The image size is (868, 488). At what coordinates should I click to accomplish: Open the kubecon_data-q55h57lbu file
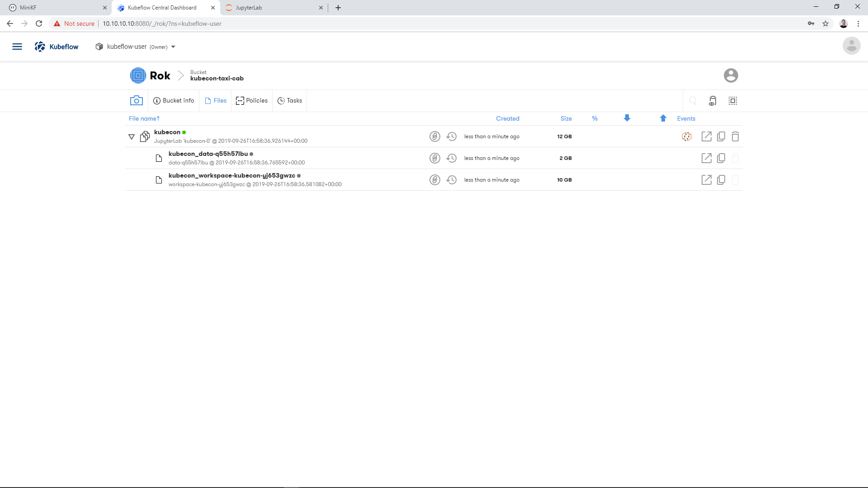pos(208,154)
